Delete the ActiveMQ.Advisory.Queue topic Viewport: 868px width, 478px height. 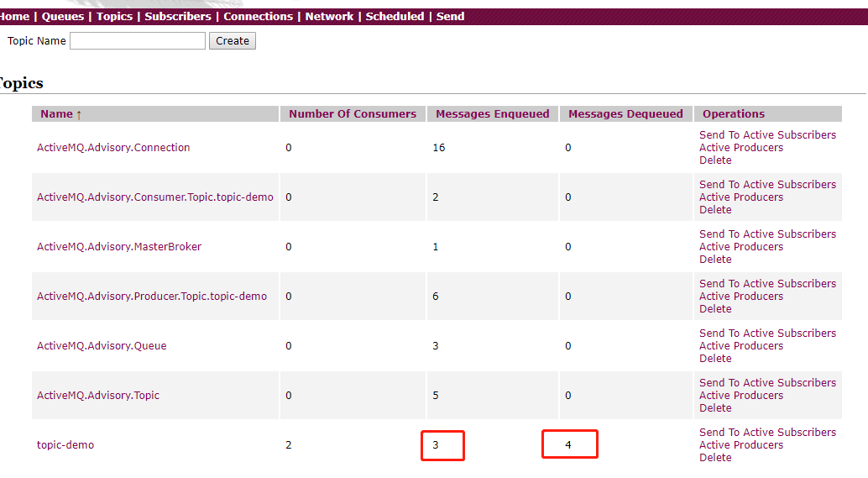715,359
